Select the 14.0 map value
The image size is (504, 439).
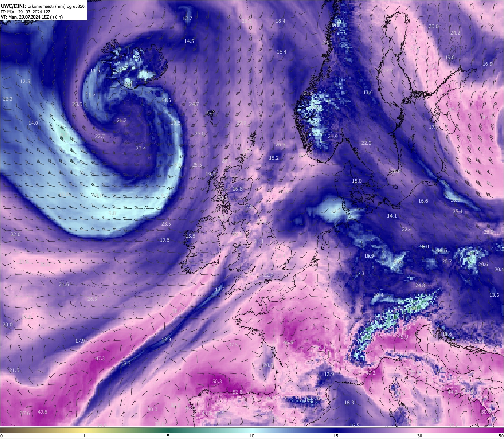click(33, 123)
